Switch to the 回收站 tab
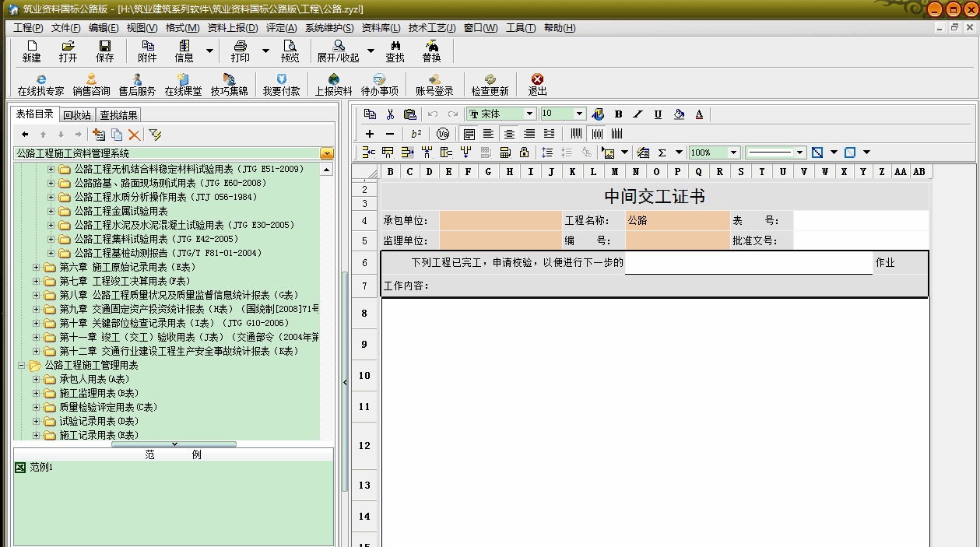980x547 pixels. pyautogui.click(x=77, y=114)
